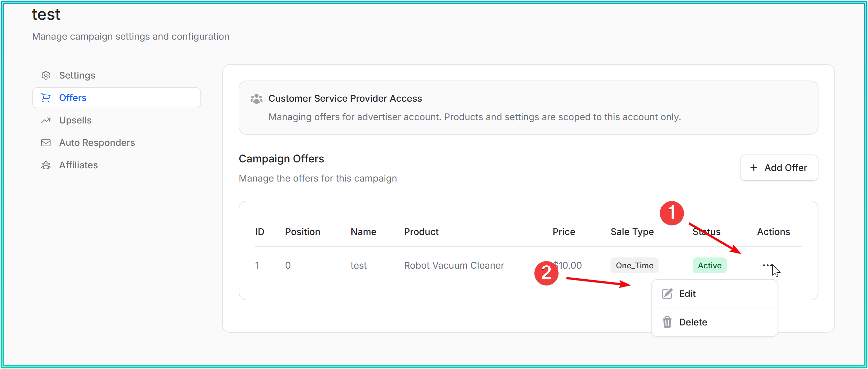Click the Offers shopping cart icon
Viewport: 868px width, 369px height.
point(46,98)
